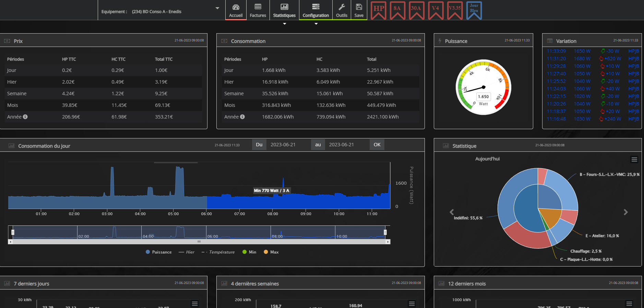Open the 12 derniers mois chart menu
Image resolution: width=644 pixels, height=308 pixels.
coord(629,304)
